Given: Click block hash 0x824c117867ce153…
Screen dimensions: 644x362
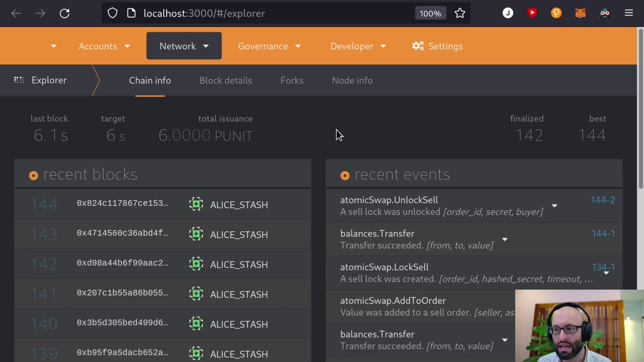Looking at the screenshot, I should (x=122, y=204).
